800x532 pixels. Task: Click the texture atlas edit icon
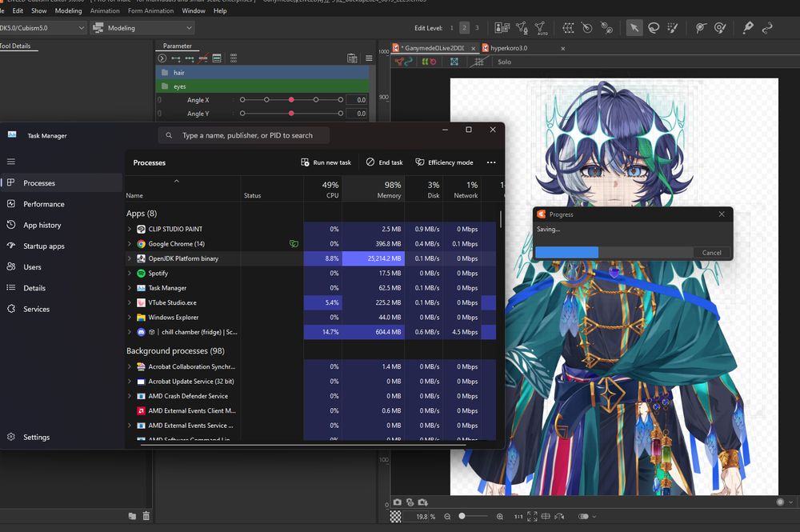(x=502, y=28)
